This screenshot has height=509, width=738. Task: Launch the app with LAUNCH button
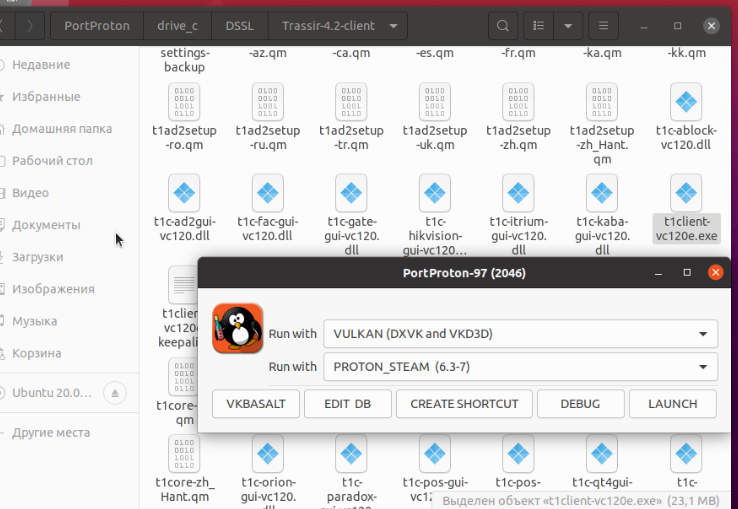673,404
